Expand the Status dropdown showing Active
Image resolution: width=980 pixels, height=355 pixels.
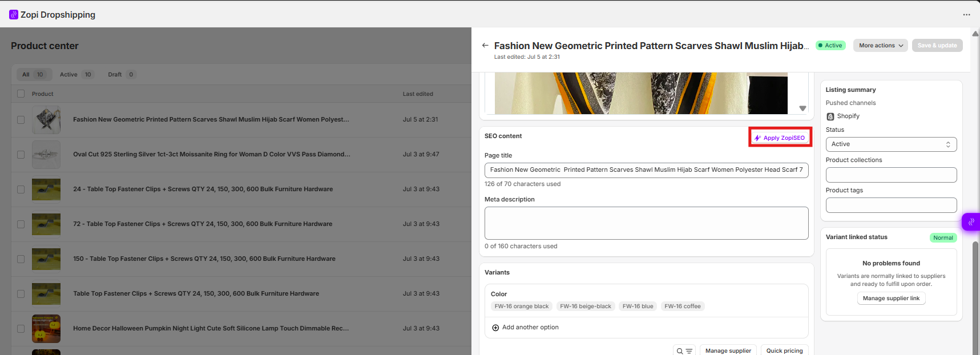point(891,144)
